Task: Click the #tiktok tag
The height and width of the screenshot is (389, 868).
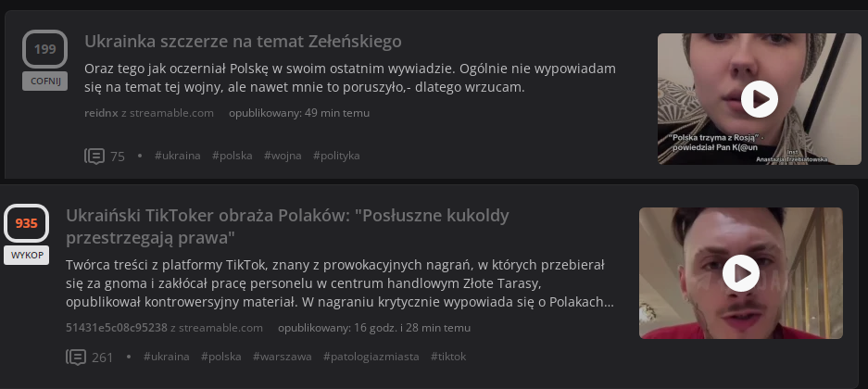Action: tap(449, 357)
